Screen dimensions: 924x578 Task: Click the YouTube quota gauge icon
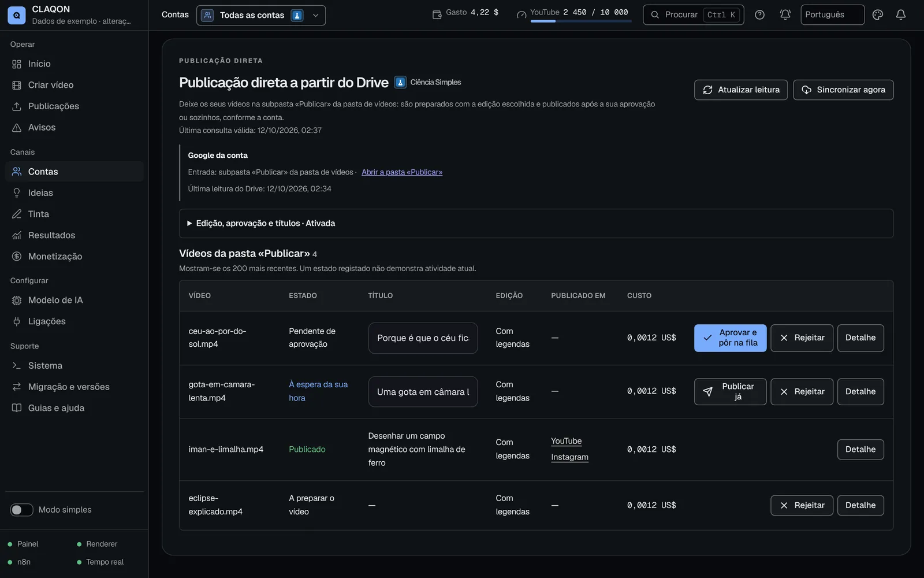coord(521,14)
